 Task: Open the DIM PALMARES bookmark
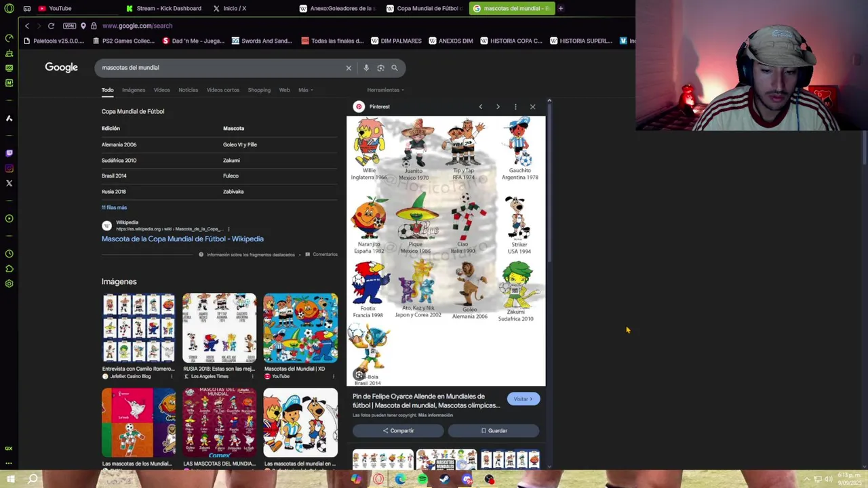tap(396, 41)
